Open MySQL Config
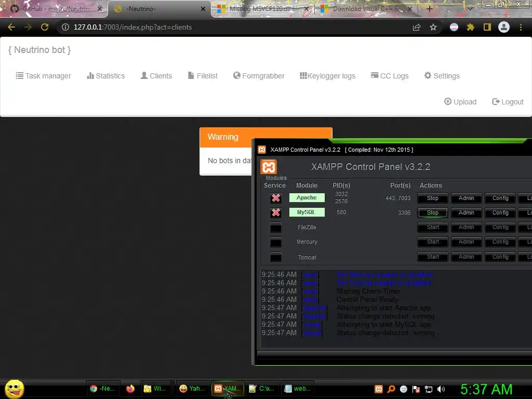The image size is (532, 399). (x=500, y=212)
